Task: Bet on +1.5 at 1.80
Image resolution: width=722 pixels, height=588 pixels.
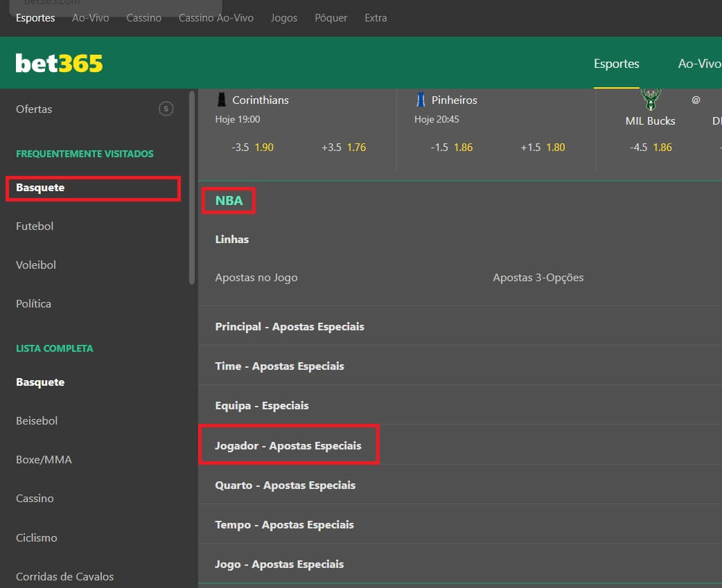Action: click(x=543, y=148)
